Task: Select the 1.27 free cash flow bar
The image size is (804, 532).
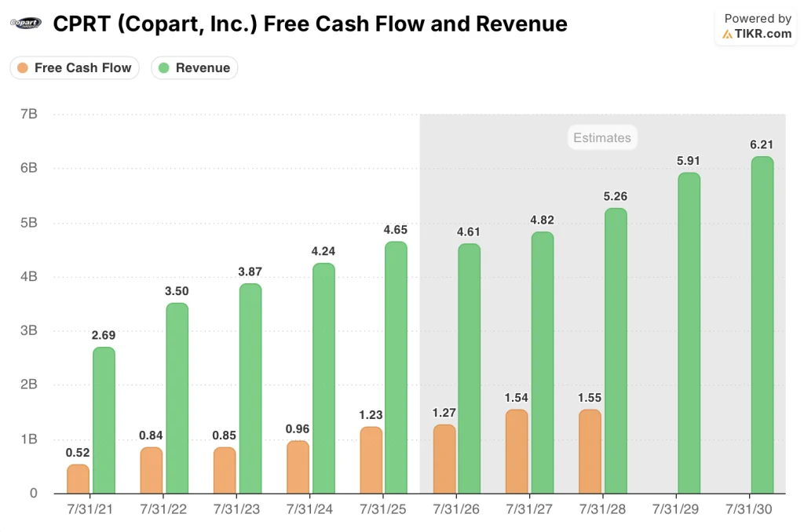Action: tap(444, 459)
